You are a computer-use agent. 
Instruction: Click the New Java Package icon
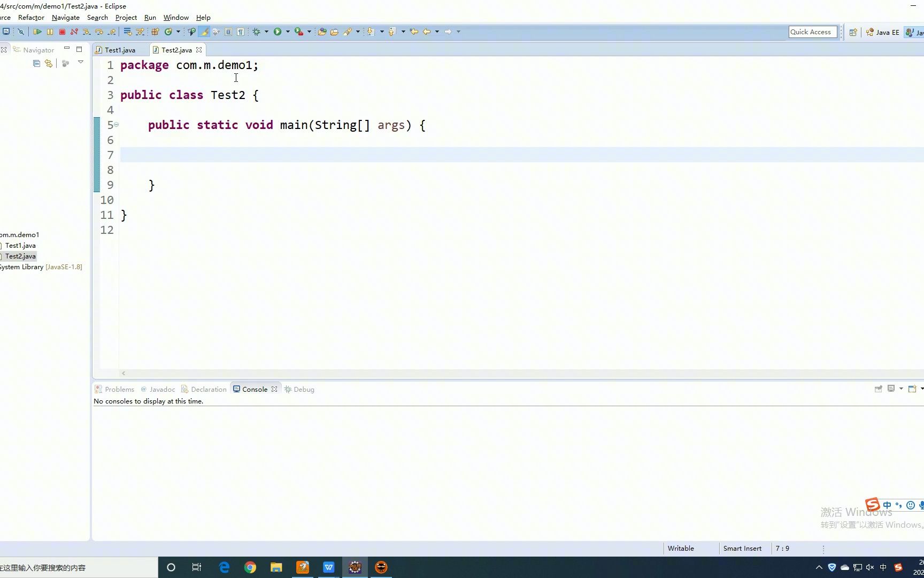pyautogui.click(x=155, y=32)
